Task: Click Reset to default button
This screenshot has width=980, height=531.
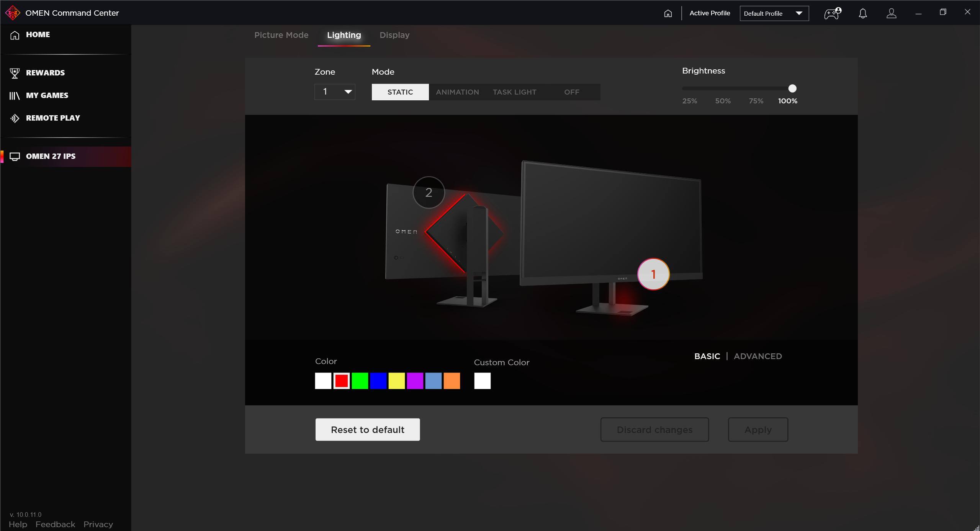Action: pyautogui.click(x=367, y=430)
